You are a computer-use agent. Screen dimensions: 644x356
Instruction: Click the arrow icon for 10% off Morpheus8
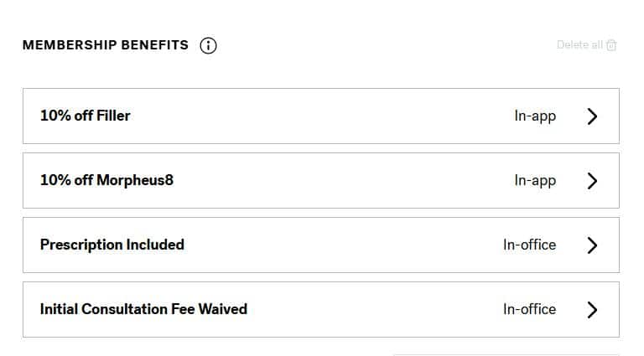tap(592, 181)
